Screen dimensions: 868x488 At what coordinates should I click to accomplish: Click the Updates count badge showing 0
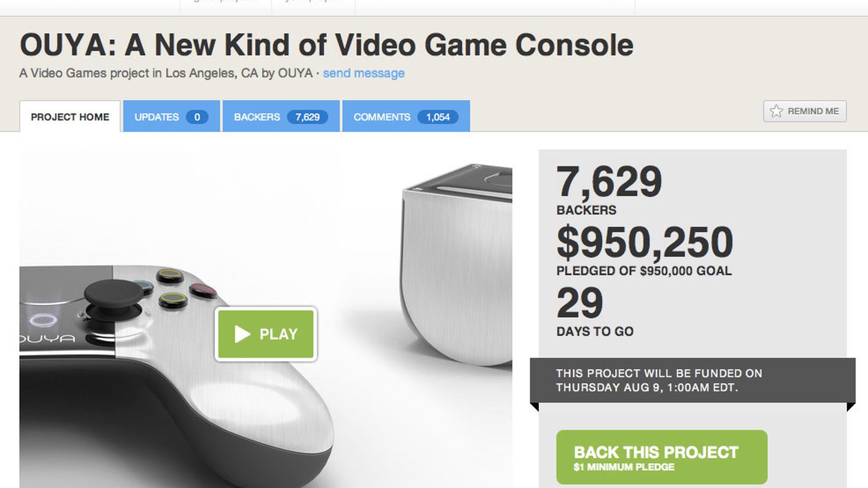197,117
